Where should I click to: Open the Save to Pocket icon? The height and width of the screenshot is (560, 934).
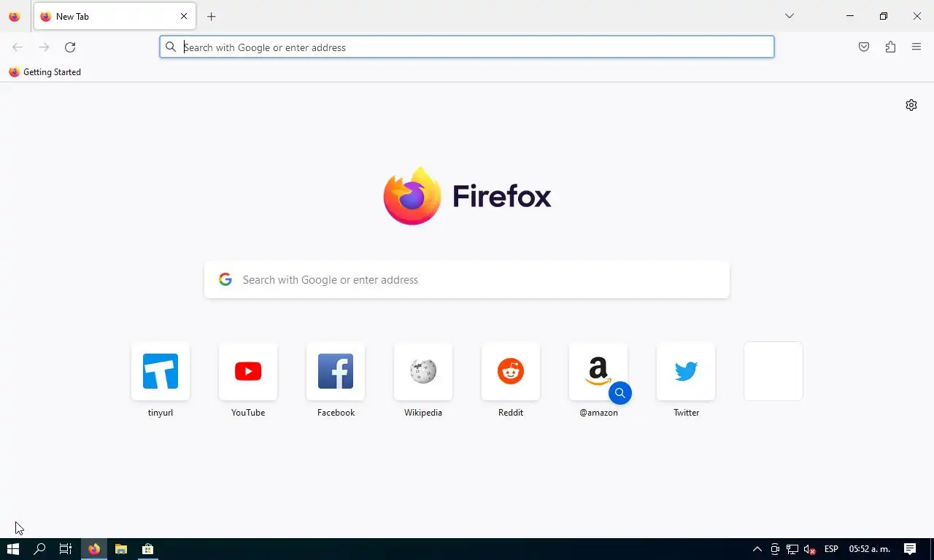pyautogui.click(x=864, y=47)
